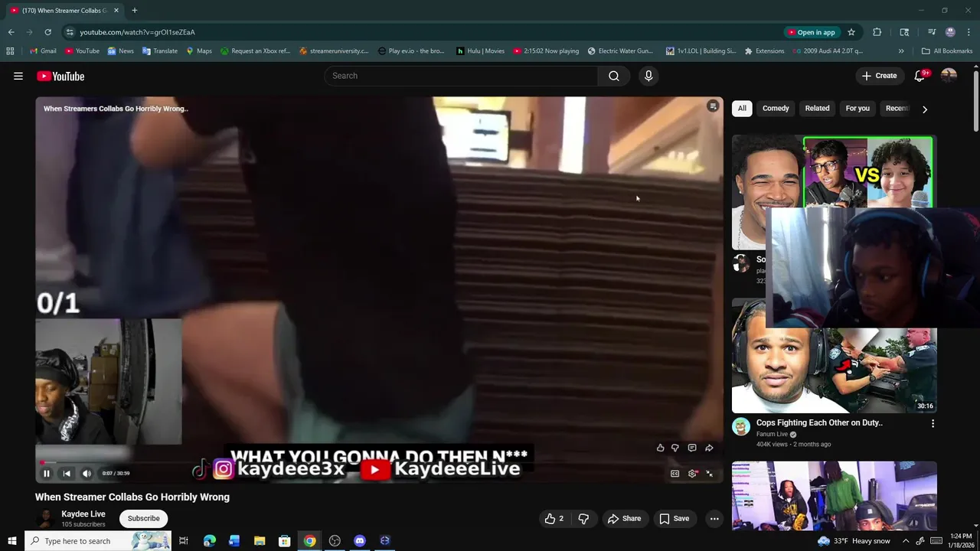The width and height of the screenshot is (980, 551).
Task: Open Cops Fighting Each Other on Duty title
Action: coord(819,423)
